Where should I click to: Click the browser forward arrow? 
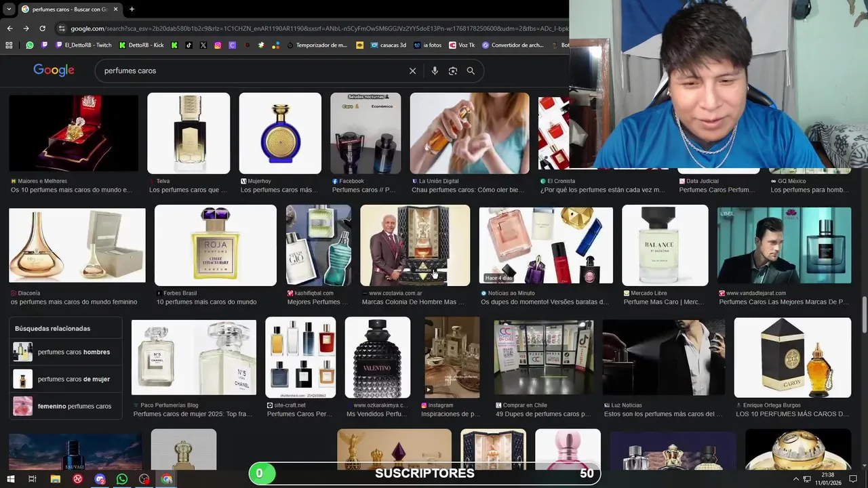click(x=26, y=28)
